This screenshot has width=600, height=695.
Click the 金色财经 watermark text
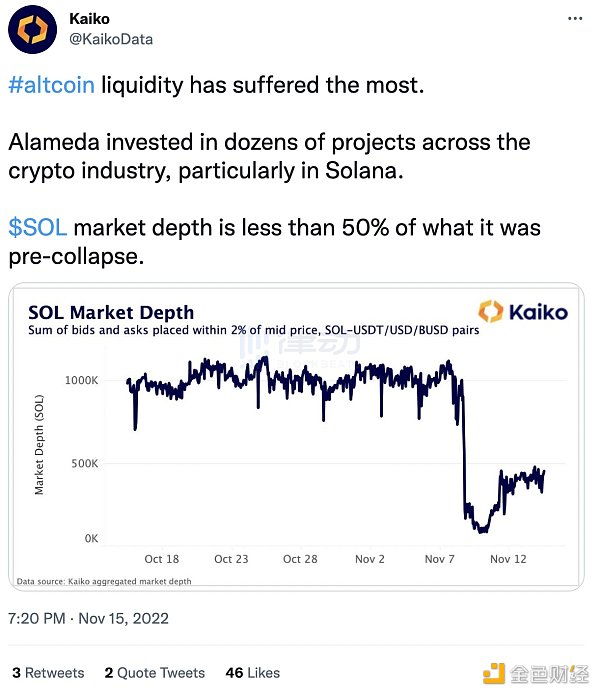[545, 672]
